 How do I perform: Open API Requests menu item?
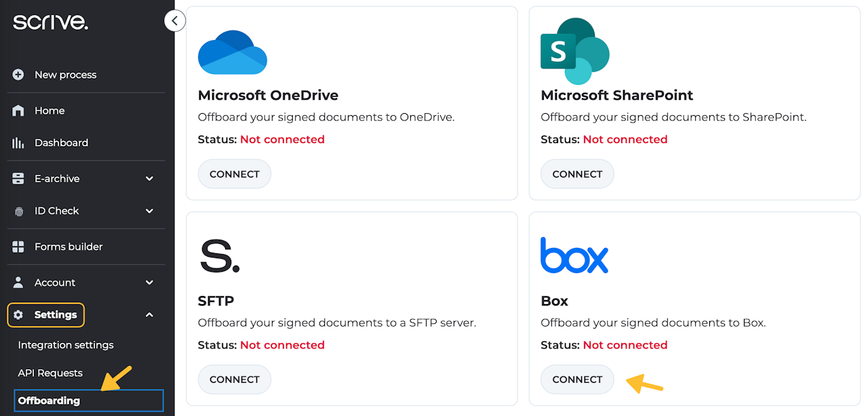pyautogui.click(x=50, y=373)
